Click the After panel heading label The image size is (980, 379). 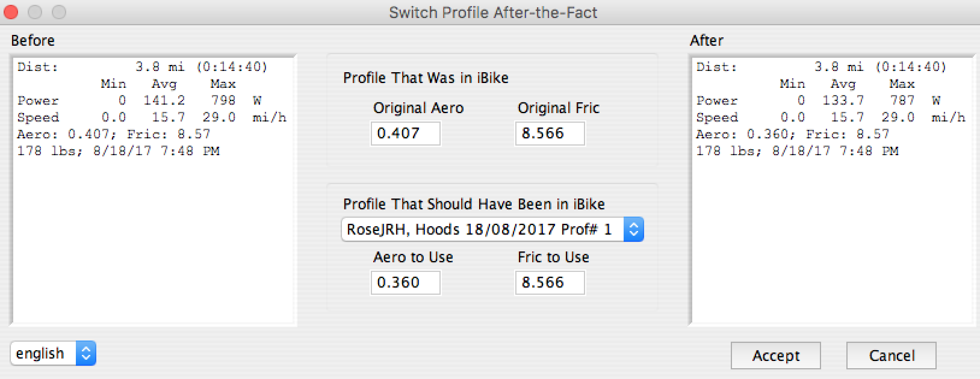[x=707, y=40]
